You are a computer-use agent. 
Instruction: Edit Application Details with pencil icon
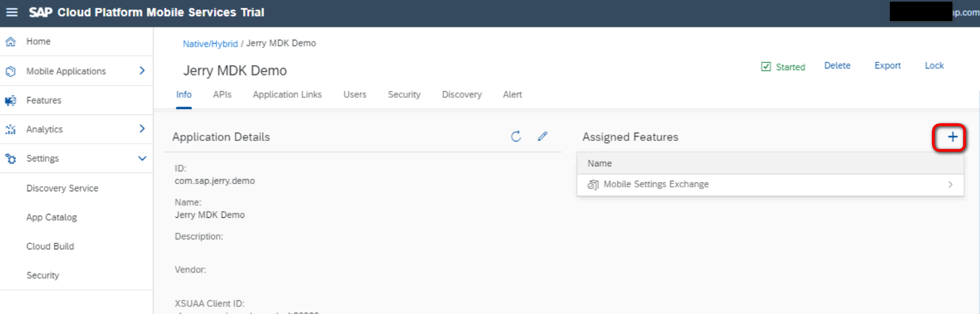click(x=543, y=136)
